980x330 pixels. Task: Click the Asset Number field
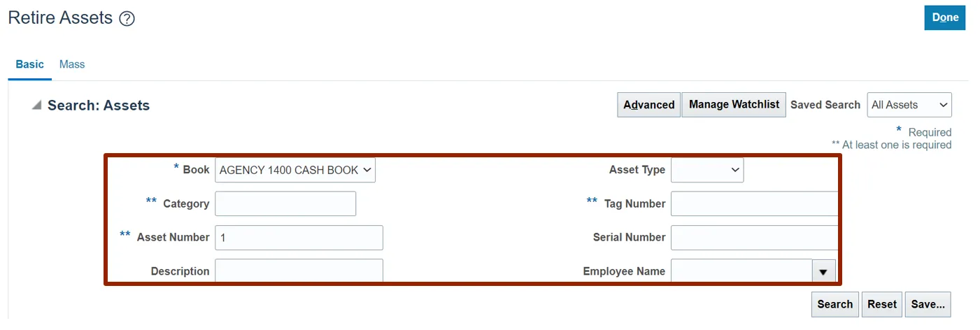click(x=299, y=238)
